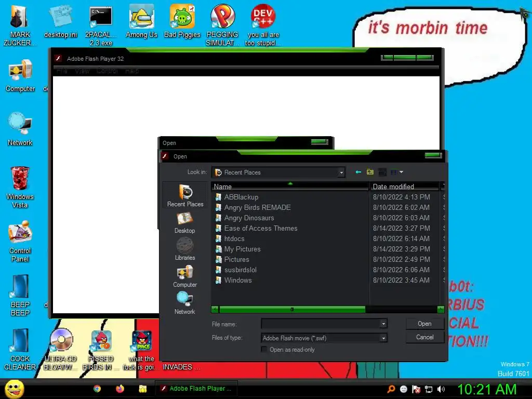532x399 pixels.
Task: Click the orange magnifier tray icon
Action: point(391,389)
